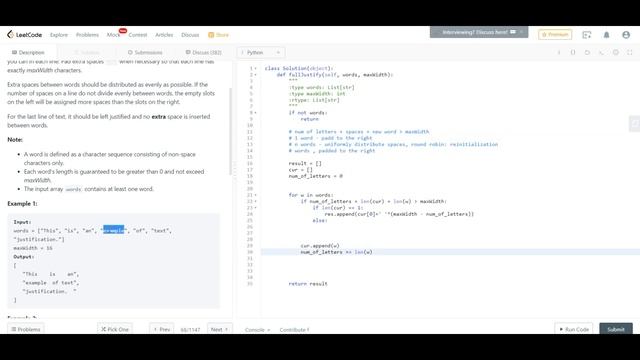Click the Contribute link
Screen dimensions: 640x360
[294, 330]
